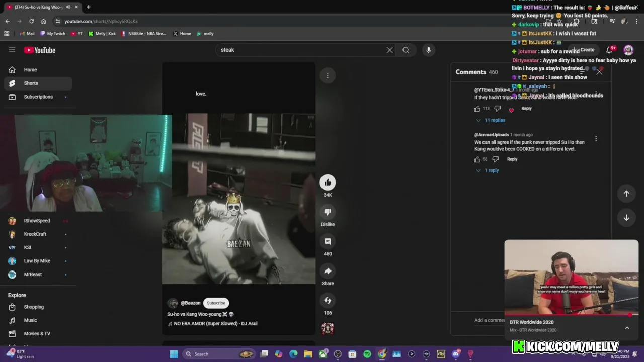The image size is (644, 362).
Task: Expand the BTR Worldwide 2020 mini player
Action: [x=627, y=328]
